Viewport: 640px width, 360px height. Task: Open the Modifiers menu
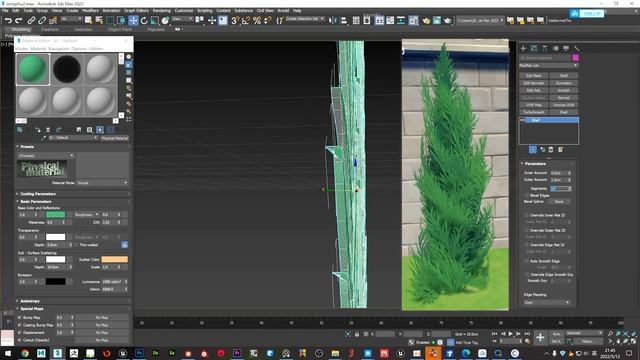click(x=91, y=11)
